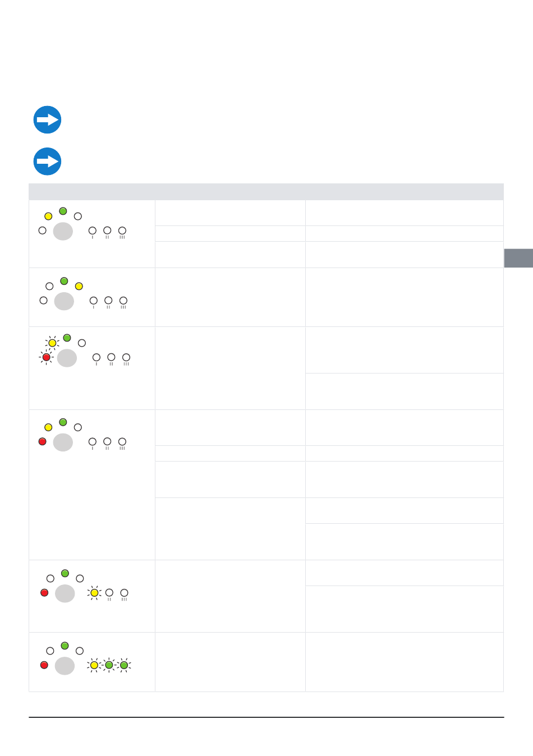Click the yellow LED in first diagram
The image size is (533, 756).
click(x=48, y=216)
